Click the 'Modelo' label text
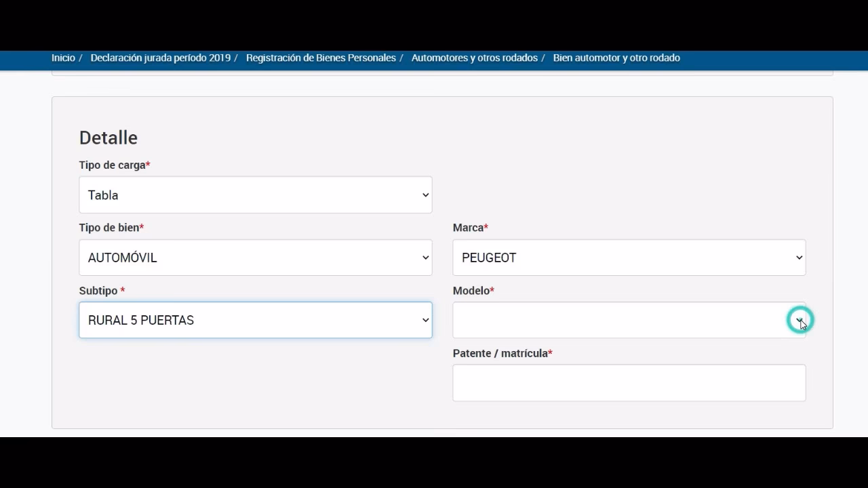 coord(471,291)
